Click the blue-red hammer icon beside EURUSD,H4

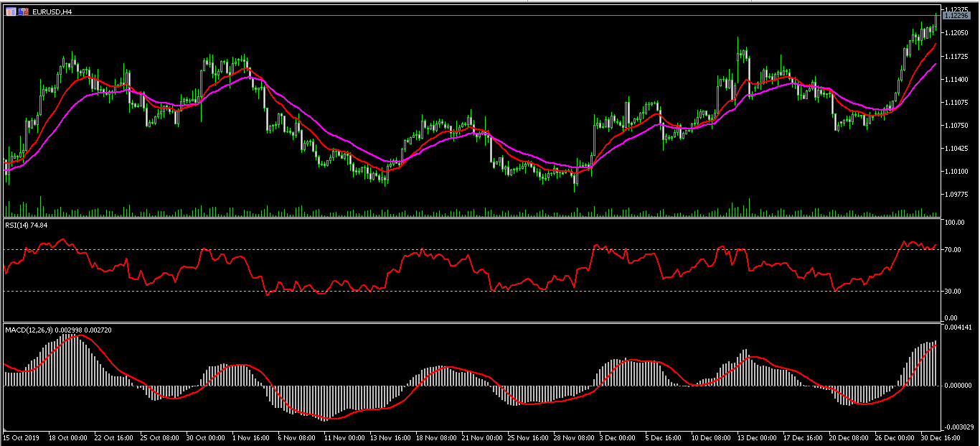23,11
